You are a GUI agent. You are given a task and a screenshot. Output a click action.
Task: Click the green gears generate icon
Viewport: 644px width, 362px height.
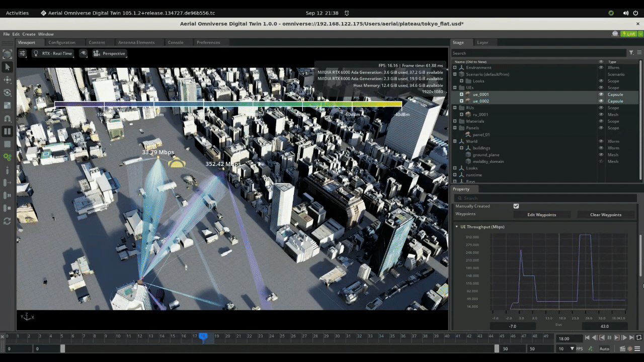7,157
